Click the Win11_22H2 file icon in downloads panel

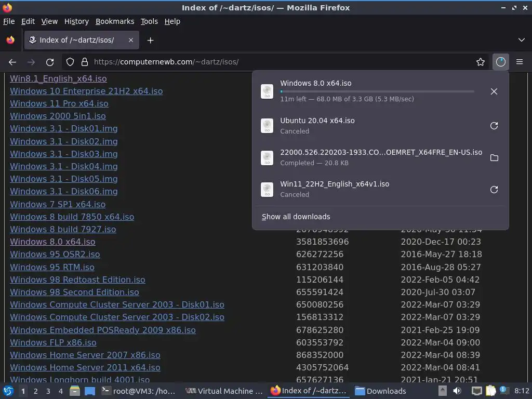click(x=267, y=190)
